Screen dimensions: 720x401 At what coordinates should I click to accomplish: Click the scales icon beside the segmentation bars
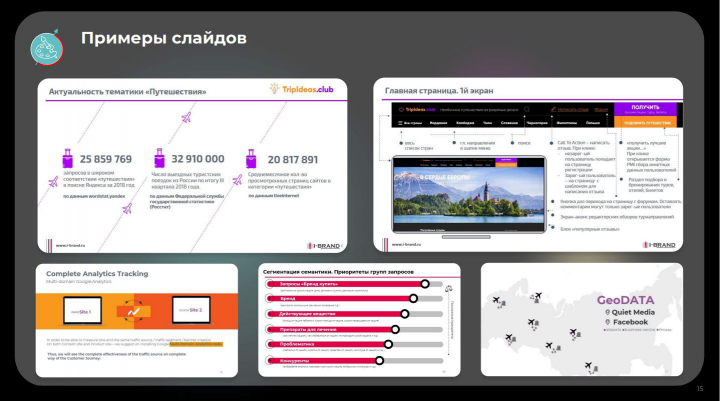449,288
